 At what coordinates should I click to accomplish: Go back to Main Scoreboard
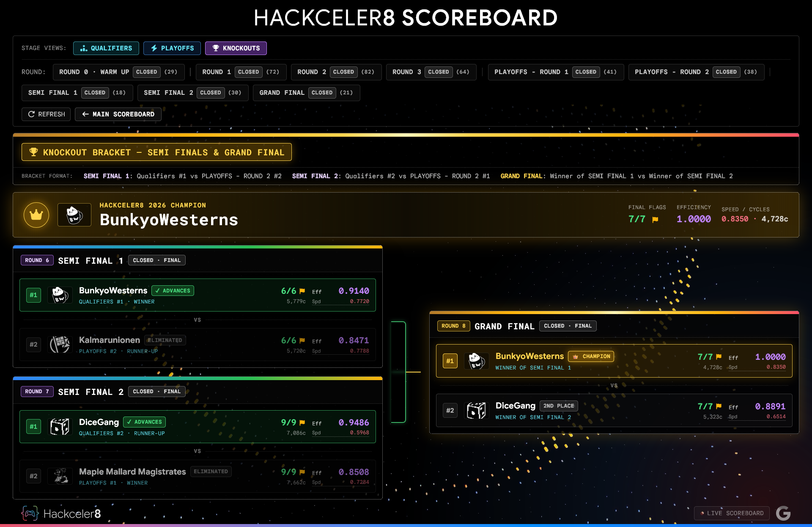pos(118,114)
